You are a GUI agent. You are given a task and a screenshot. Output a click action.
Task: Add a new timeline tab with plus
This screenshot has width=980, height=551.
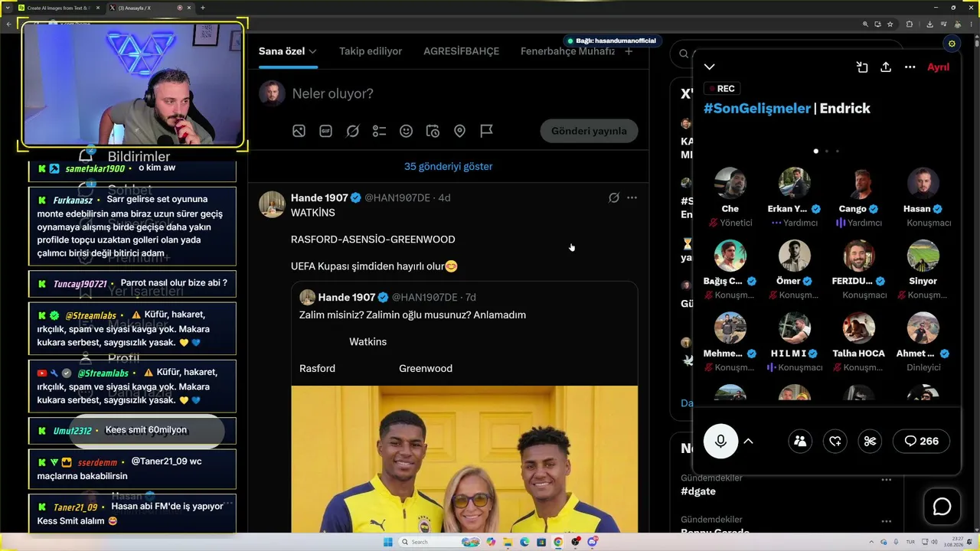(629, 51)
